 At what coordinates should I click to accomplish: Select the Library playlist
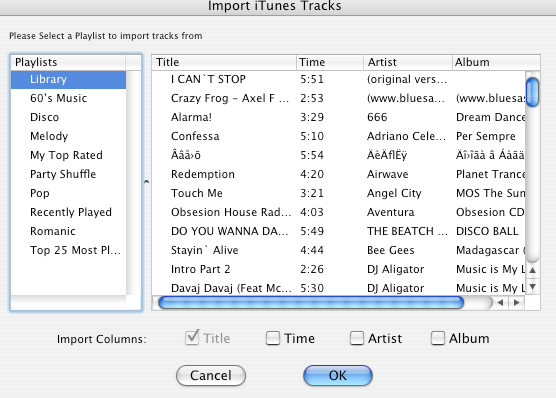pyautogui.click(x=68, y=79)
